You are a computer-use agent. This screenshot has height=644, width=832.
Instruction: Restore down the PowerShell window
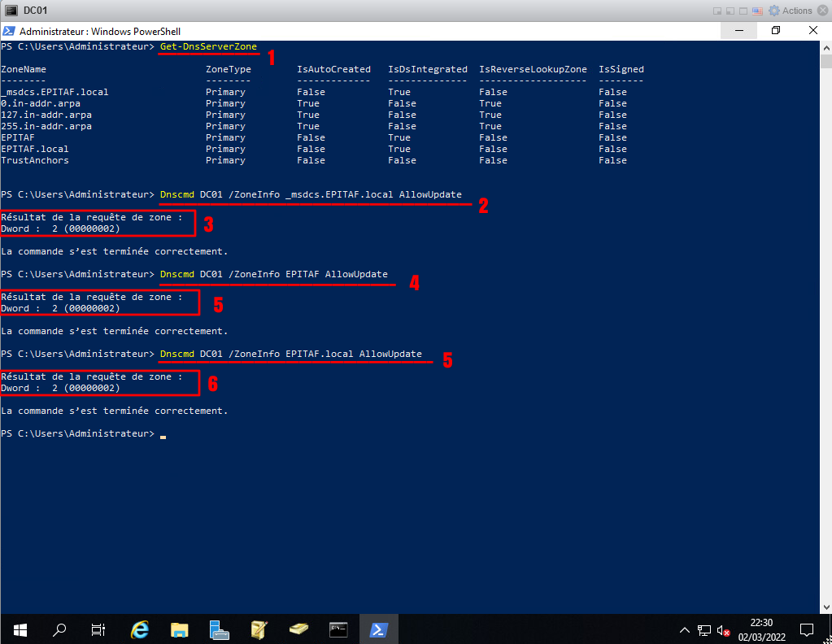pos(775,31)
